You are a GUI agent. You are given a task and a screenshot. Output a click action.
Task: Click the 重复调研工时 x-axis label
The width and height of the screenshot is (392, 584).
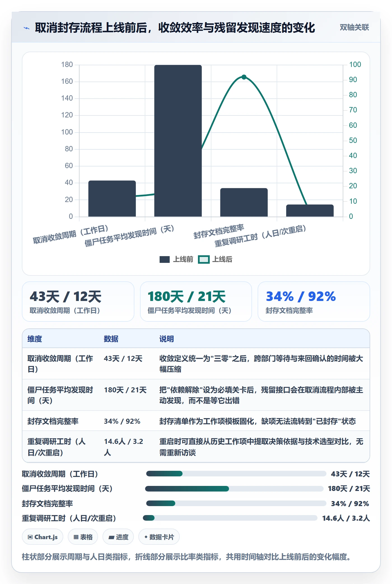(x=260, y=236)
